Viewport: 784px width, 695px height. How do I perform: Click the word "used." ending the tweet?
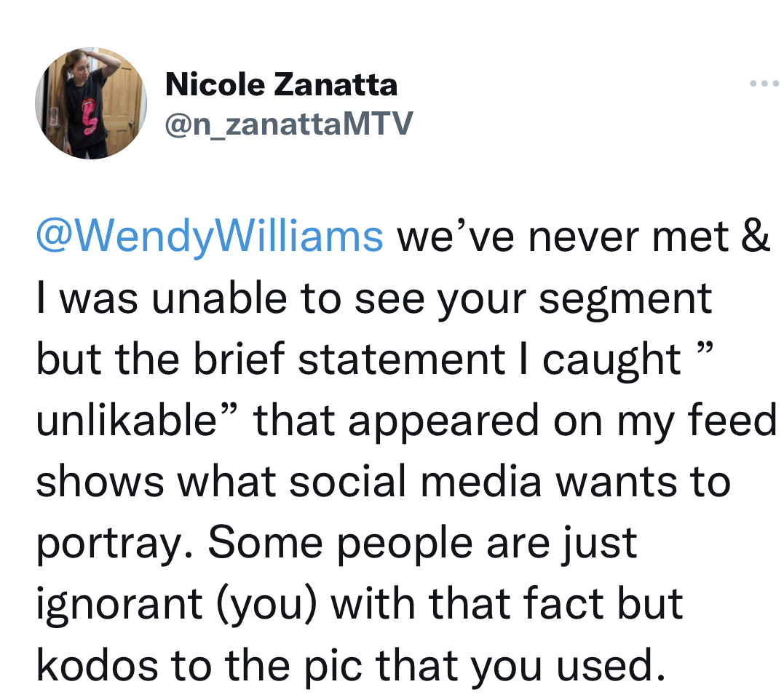pos(611,664)
